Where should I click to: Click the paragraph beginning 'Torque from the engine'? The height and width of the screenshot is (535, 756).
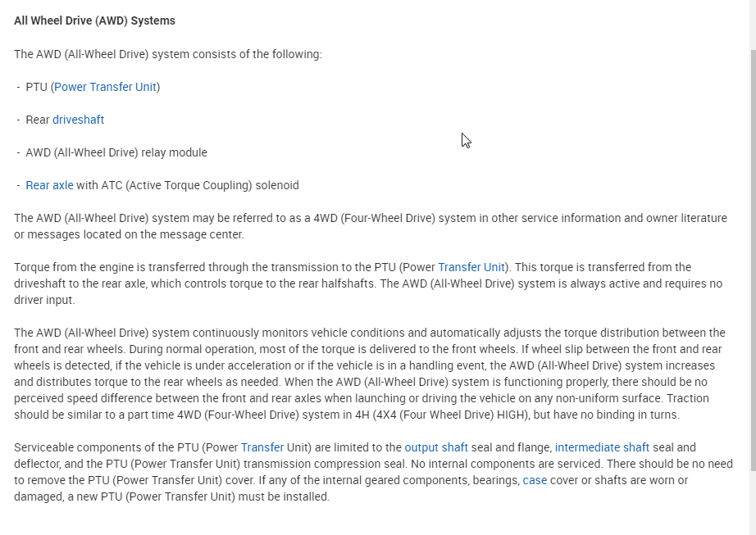(x=246, y=283)
